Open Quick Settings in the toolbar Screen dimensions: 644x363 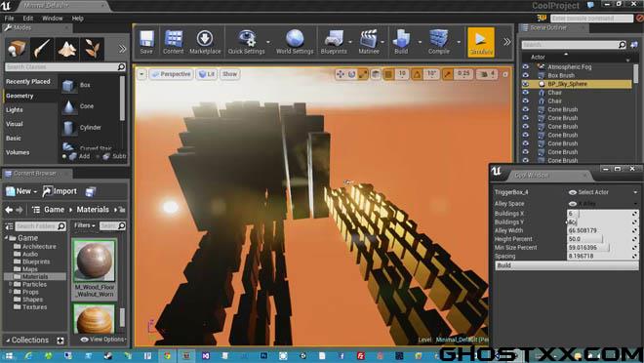247,42
